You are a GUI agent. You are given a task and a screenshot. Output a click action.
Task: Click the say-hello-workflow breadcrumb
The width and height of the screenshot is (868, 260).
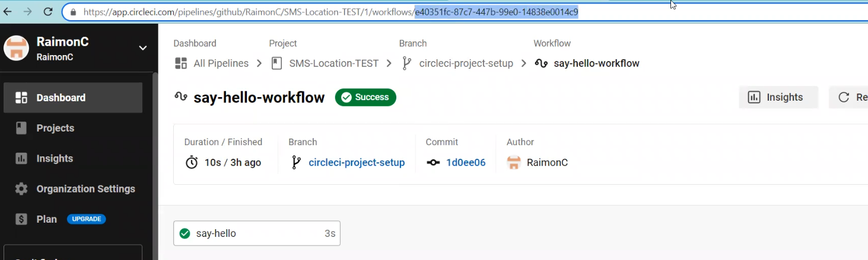(x=596, y=63)
